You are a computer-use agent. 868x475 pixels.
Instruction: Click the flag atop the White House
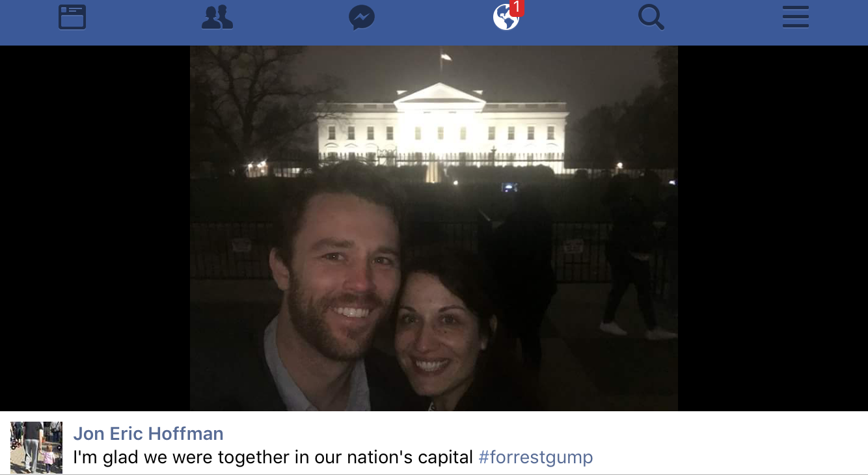click(x=445, y=57)
